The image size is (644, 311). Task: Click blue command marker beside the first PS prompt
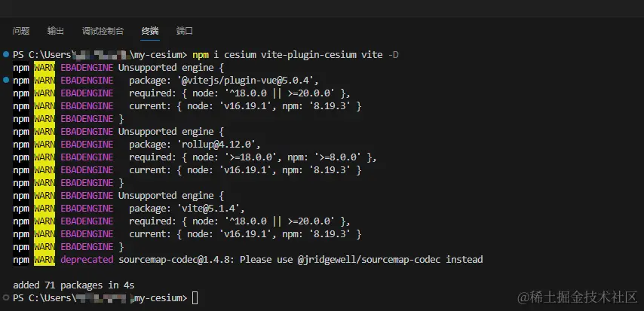point(6,55)
